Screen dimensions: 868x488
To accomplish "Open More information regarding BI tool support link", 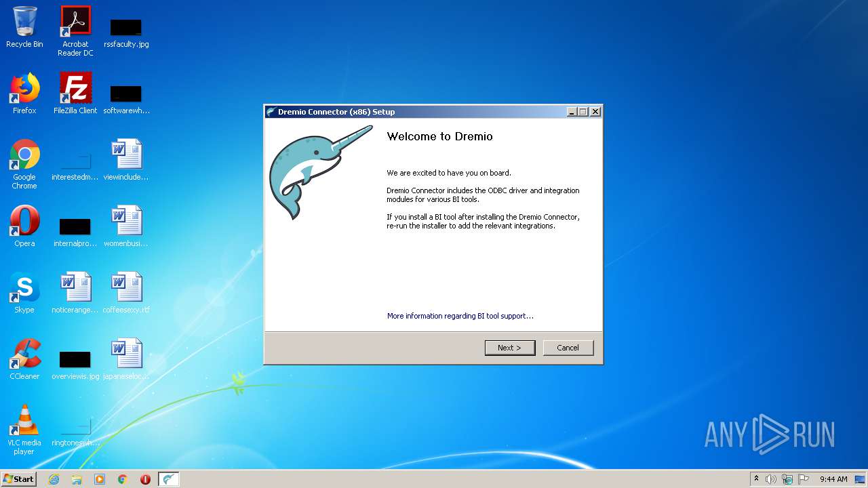I will pyautogui.click(x=460, y=316).
